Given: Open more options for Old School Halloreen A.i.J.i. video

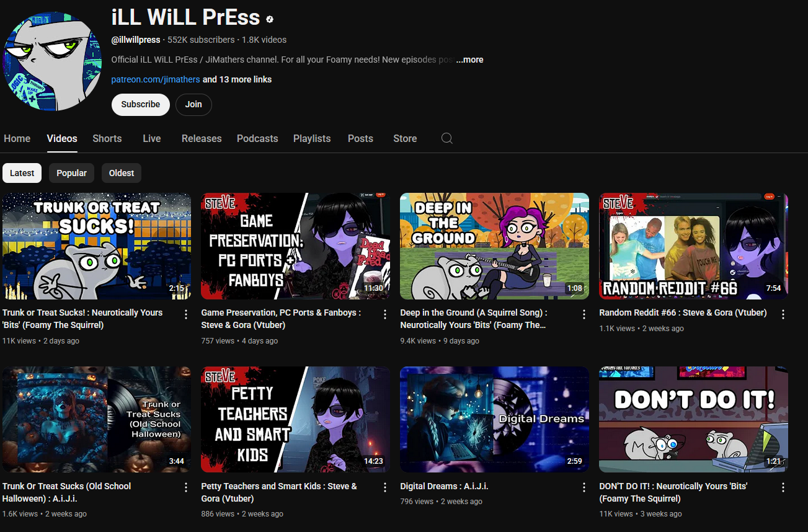Looking at the screenshot, I should 186,488.
